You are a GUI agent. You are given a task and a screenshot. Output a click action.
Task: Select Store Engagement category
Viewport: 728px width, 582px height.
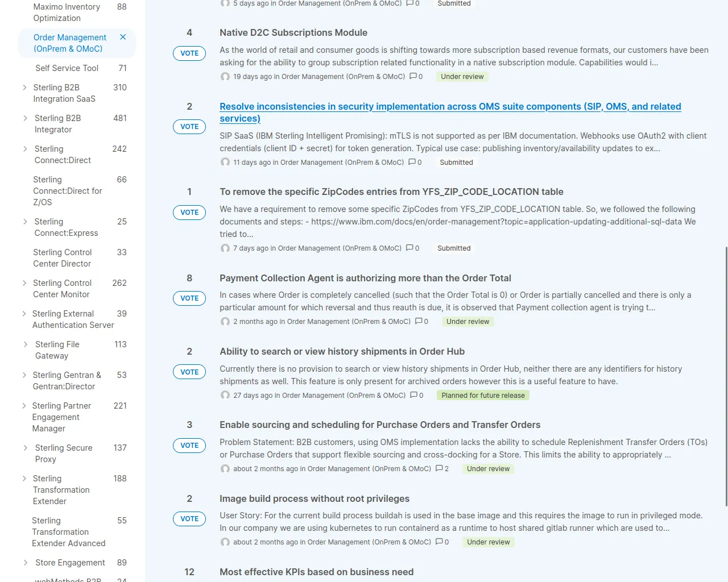coord(70,563)
